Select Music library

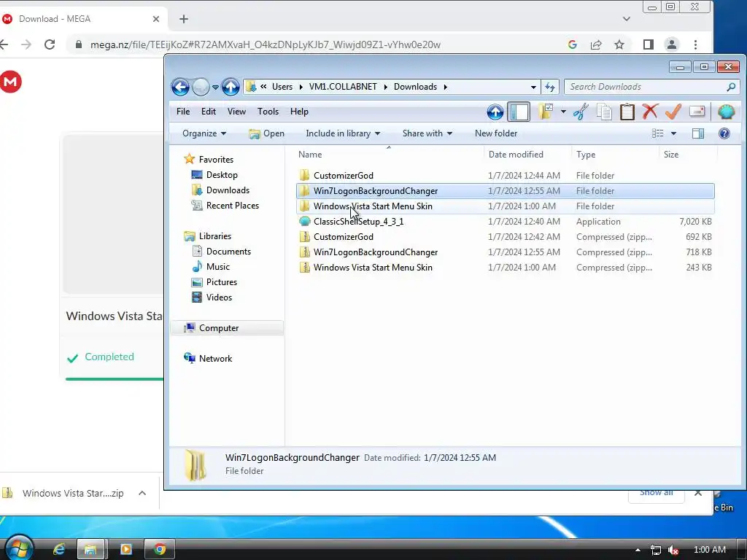point(217,267)
